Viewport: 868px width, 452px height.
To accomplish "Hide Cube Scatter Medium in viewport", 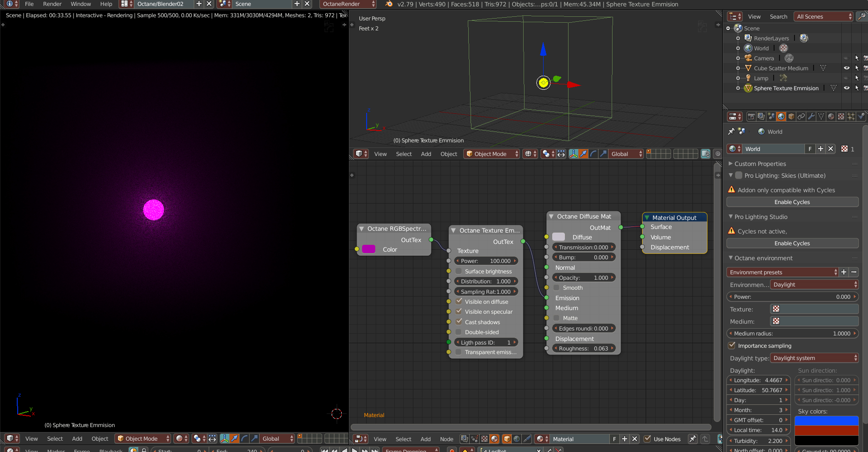I will (847, 68).
